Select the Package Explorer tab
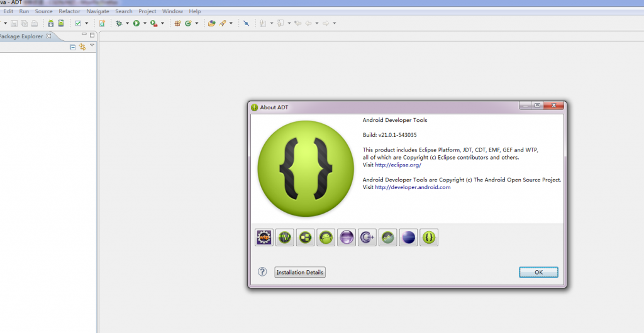 (x=21, y=36)
